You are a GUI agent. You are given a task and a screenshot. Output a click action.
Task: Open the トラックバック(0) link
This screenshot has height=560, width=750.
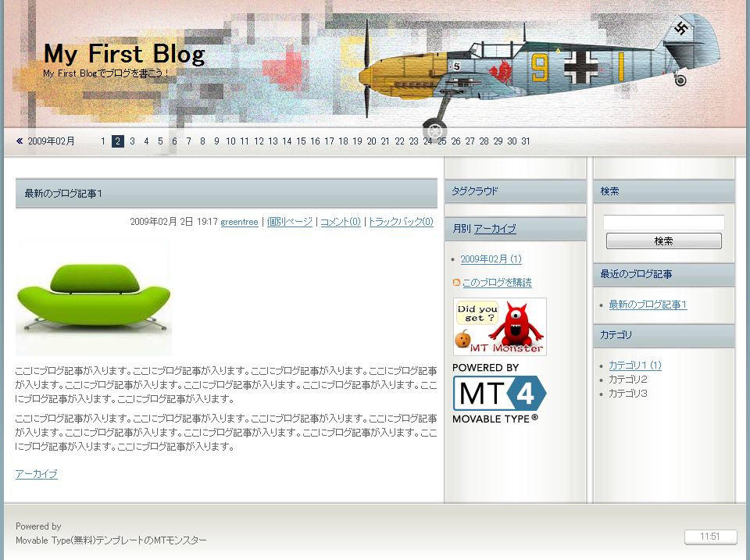(x=401, y=222)
